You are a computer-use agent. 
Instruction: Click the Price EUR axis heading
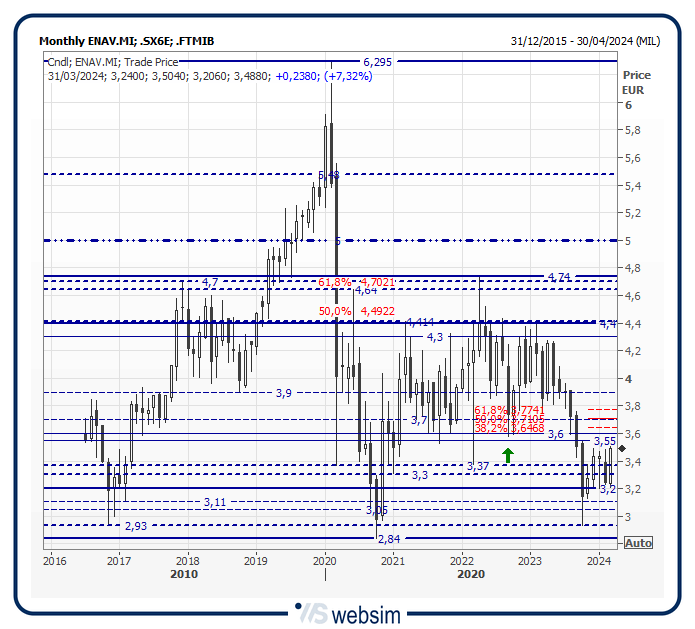(635, 82)
